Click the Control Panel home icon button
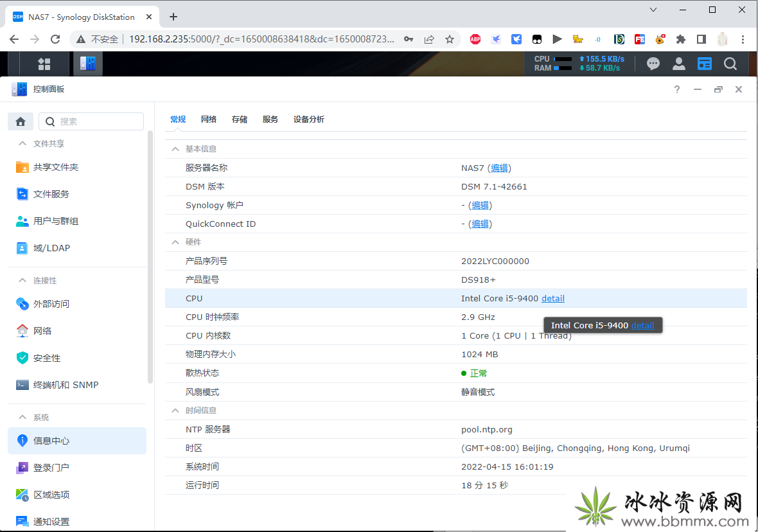The image size is (758, 532). pos(21,121)
